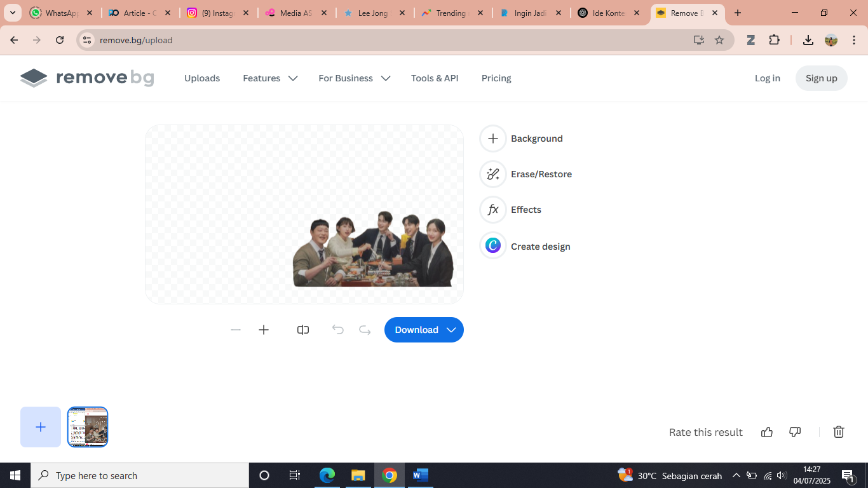Rate result with thumbs down
The image size is (868, 488).
coord(795,432)
